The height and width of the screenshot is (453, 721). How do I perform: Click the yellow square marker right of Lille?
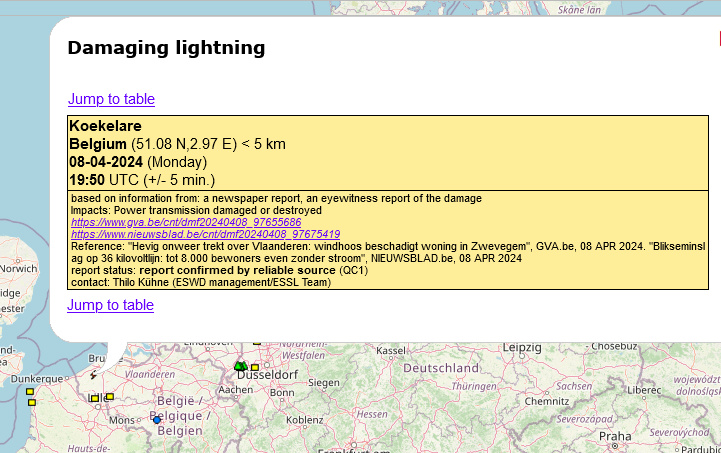coord(110,396)
